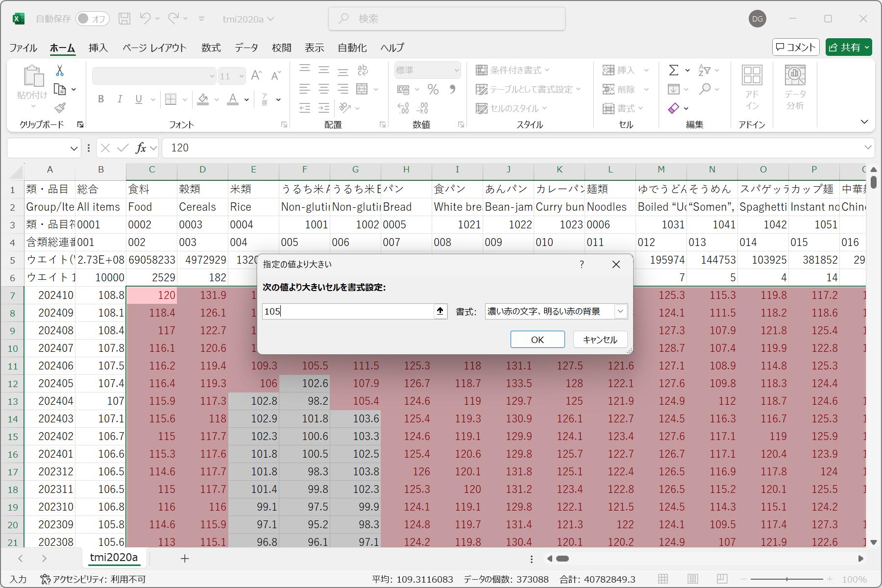The image size is (882, 588).
Task: Click the Increase Decimal icon
Action: (x=403, y=108)
